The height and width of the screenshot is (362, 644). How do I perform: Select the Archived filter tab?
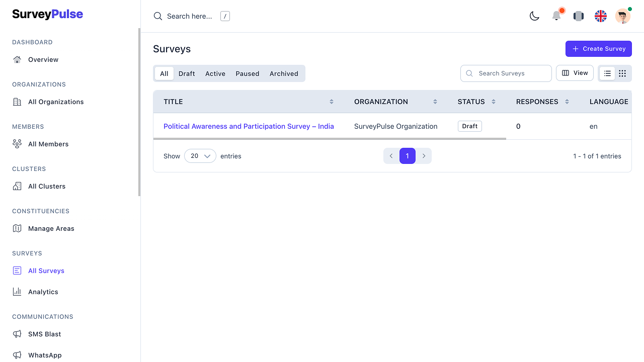pyautogui.click(x=284, y=73)
